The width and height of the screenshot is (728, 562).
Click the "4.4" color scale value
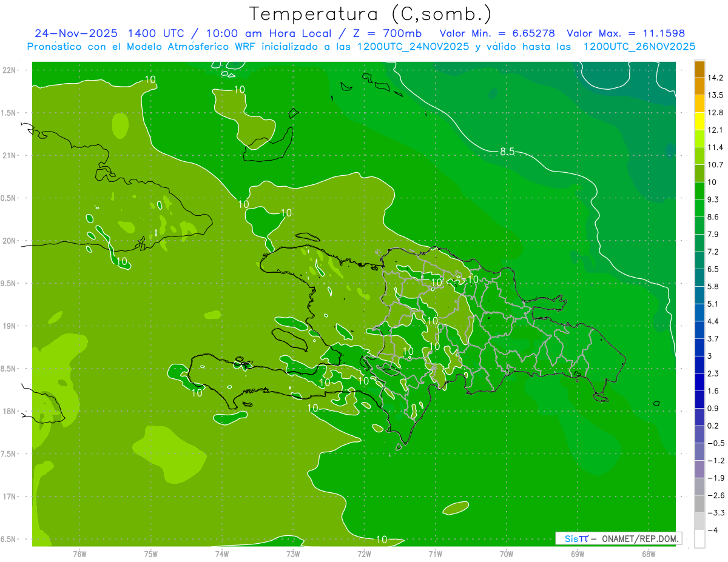(x=713, y=321)
